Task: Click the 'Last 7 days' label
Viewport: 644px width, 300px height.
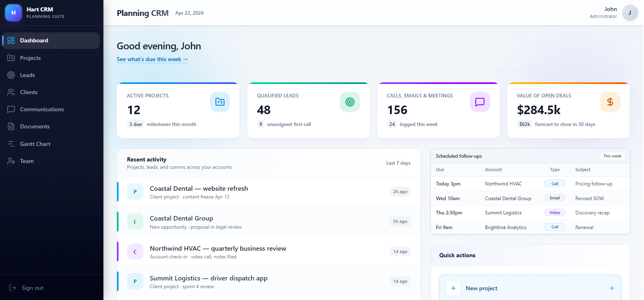Action: pos(398,163)
